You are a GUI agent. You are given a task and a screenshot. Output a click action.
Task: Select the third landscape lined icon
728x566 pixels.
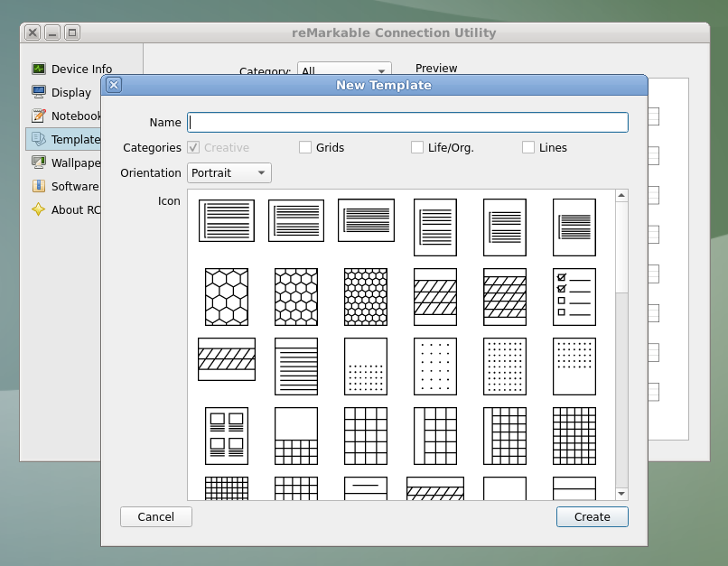point(366,220)
